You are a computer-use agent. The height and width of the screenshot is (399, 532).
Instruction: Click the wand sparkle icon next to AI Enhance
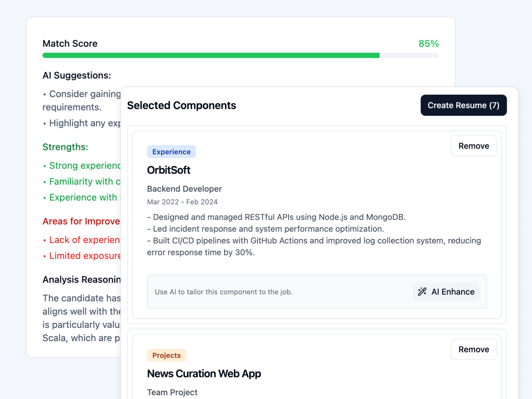(422, 292)
